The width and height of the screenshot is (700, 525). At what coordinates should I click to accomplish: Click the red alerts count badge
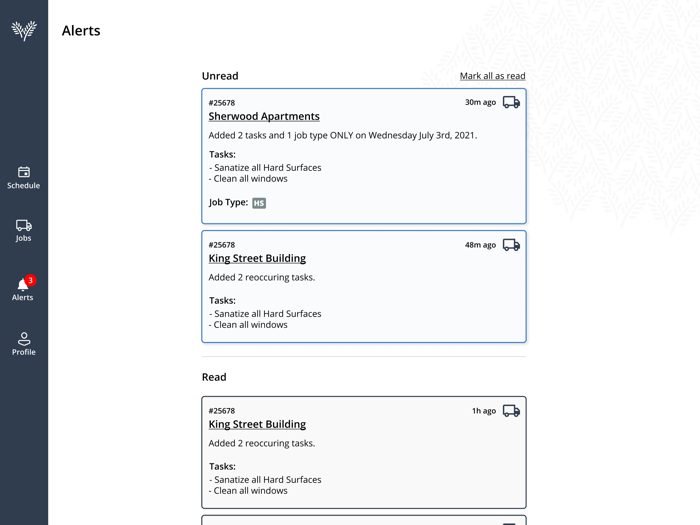click(x=30, y=280)
